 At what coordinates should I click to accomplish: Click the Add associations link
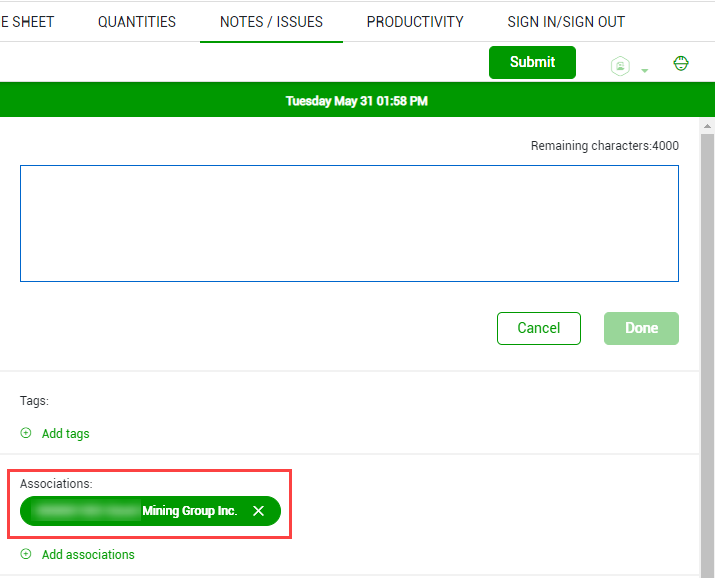click(x=88, y=554)
